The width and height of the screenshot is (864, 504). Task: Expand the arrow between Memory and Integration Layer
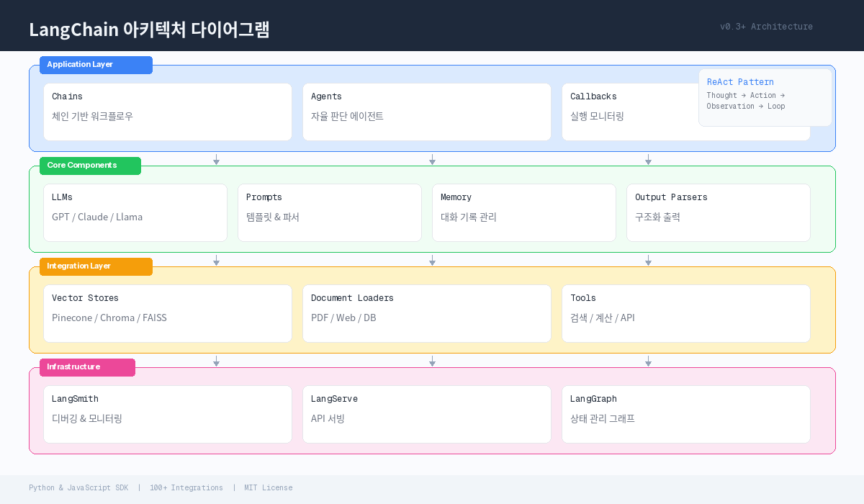click(432, 261)
